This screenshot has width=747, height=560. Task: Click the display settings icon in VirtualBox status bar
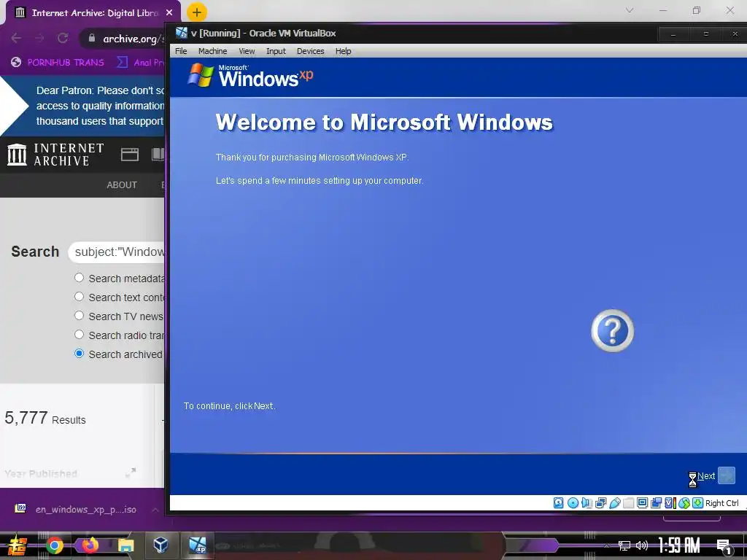[642, 503]
